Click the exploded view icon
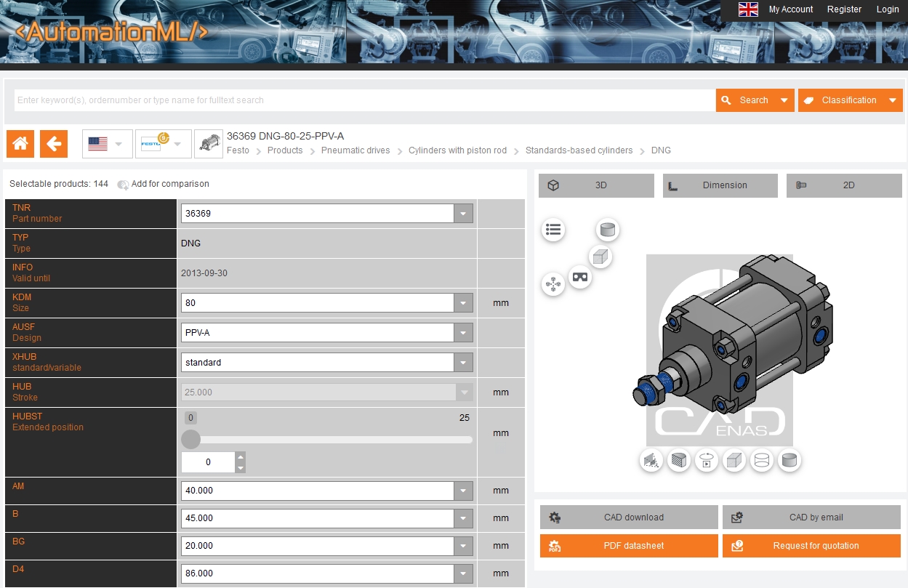The width and height of the screenshot is (908, 588). 553,283
